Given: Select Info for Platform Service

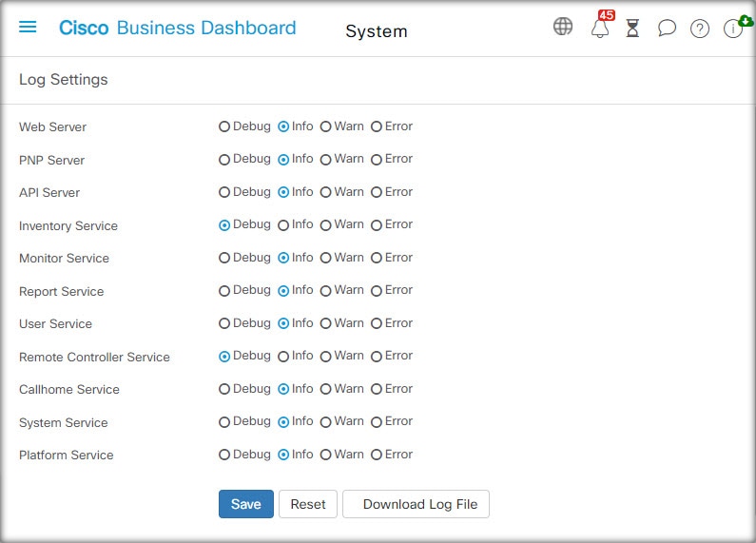Looking at the screenshot, I should [x=283, y=455].
